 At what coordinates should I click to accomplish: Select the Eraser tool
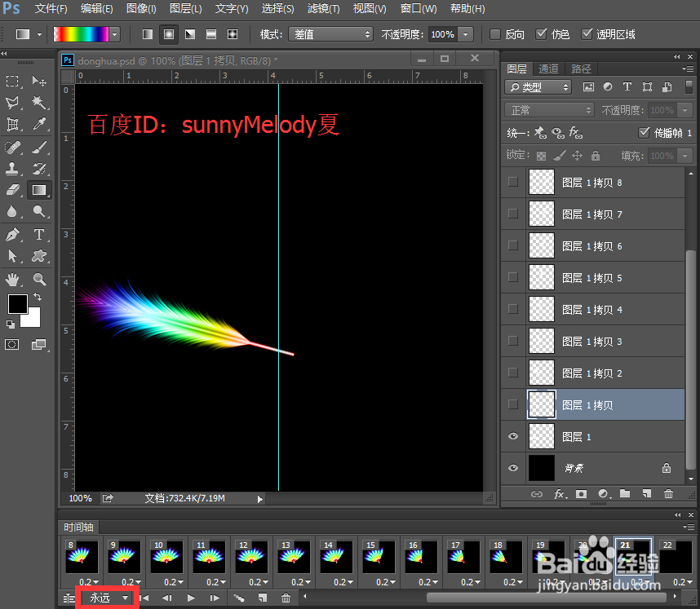coord(12,190)
